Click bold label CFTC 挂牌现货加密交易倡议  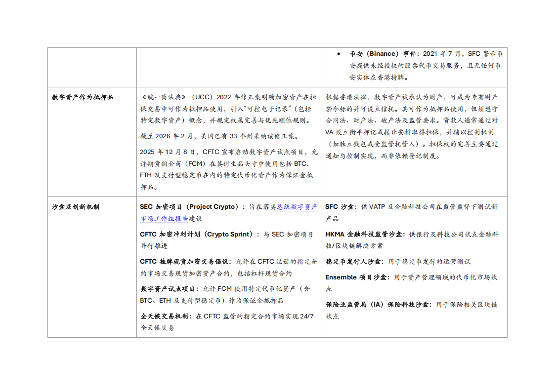click(184, 262)
